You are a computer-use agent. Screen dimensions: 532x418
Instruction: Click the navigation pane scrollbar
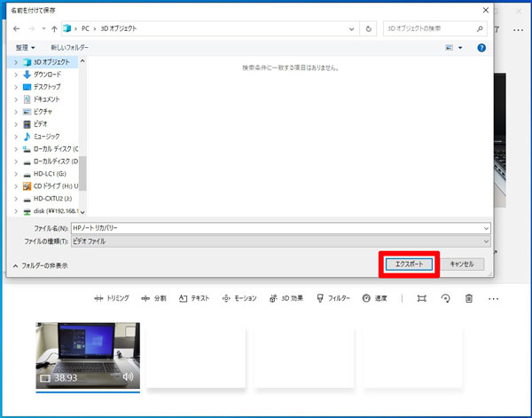click(x=82, y=173)
